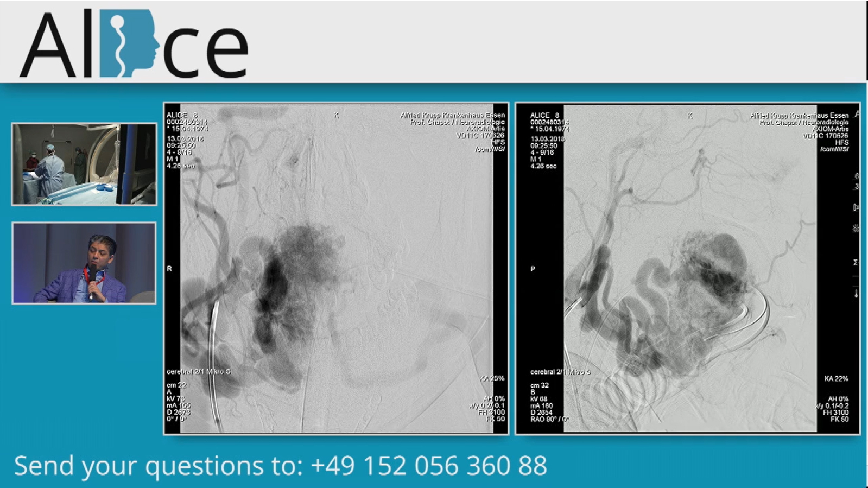Screen dimensions: 868x488
Task: Click the hospital name header on left angiogram
Action: click(452, 115)
